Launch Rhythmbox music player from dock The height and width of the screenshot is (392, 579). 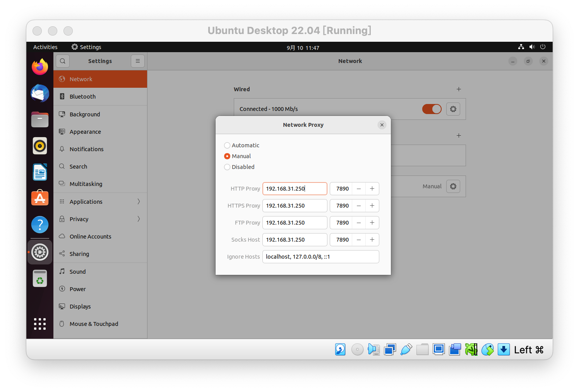[40, 146]
